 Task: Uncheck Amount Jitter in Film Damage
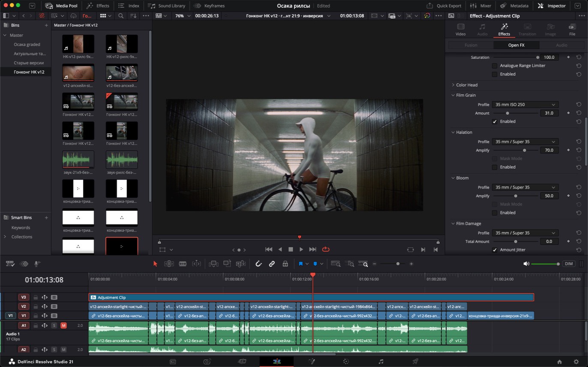click(495, 250)
